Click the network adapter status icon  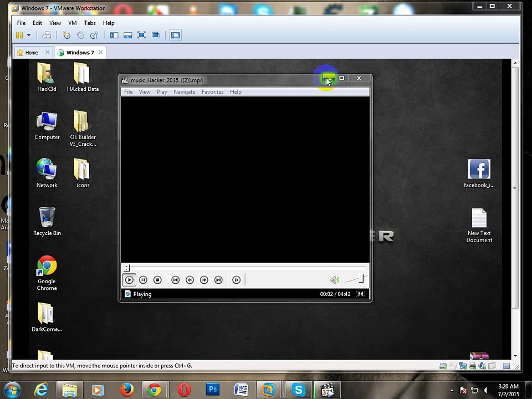point(462,366)
